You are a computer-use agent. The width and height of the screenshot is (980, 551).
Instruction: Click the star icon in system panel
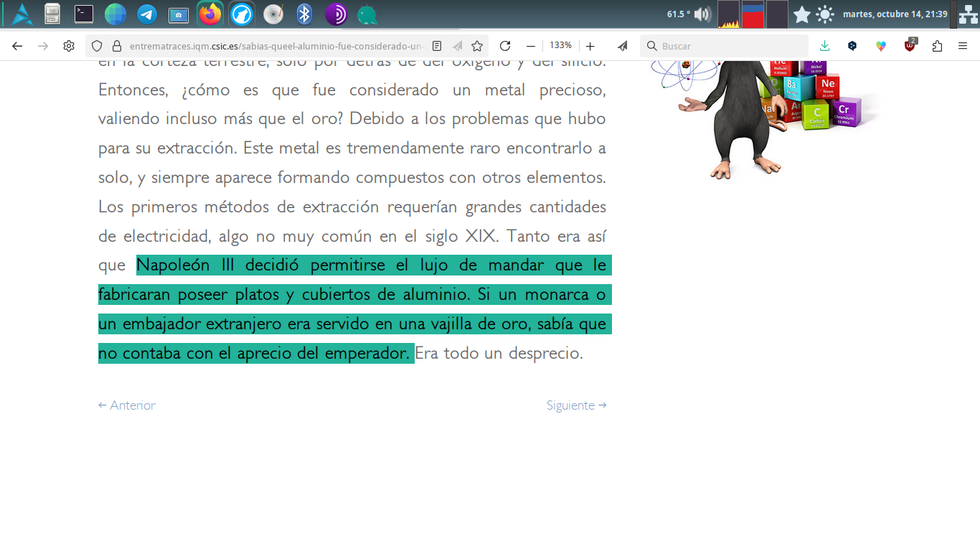tap(802, 14)
